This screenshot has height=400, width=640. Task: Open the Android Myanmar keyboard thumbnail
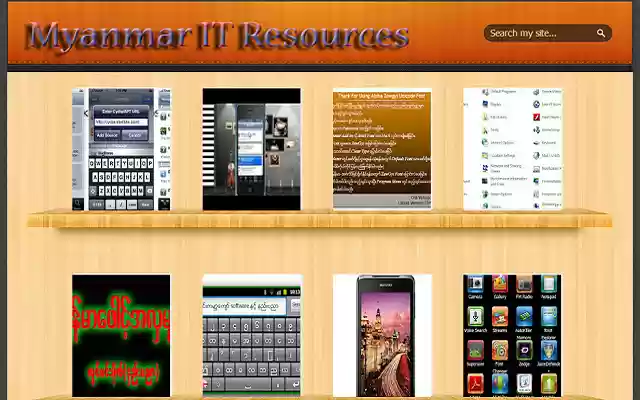(x=252, y=336)
